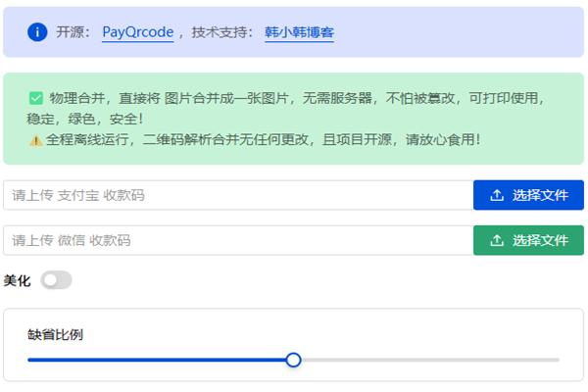Click the blue info icon in the banner
Image resolution: width=588 pixels, height=392 pixels.
pos(37,32)
